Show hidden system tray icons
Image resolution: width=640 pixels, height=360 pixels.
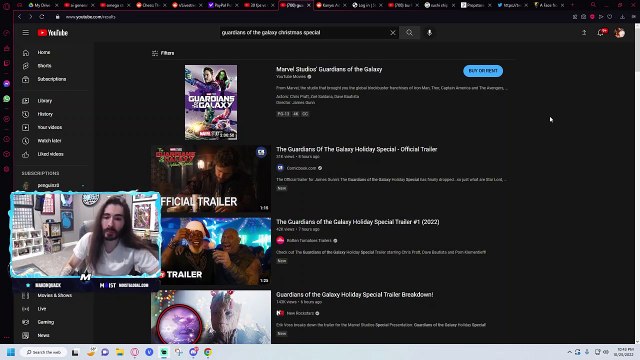coord(569,352)
